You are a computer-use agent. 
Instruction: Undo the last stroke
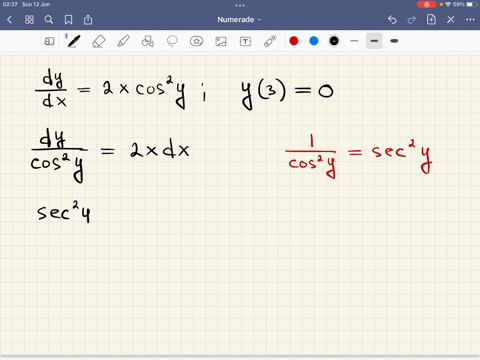tap(392, 20)
